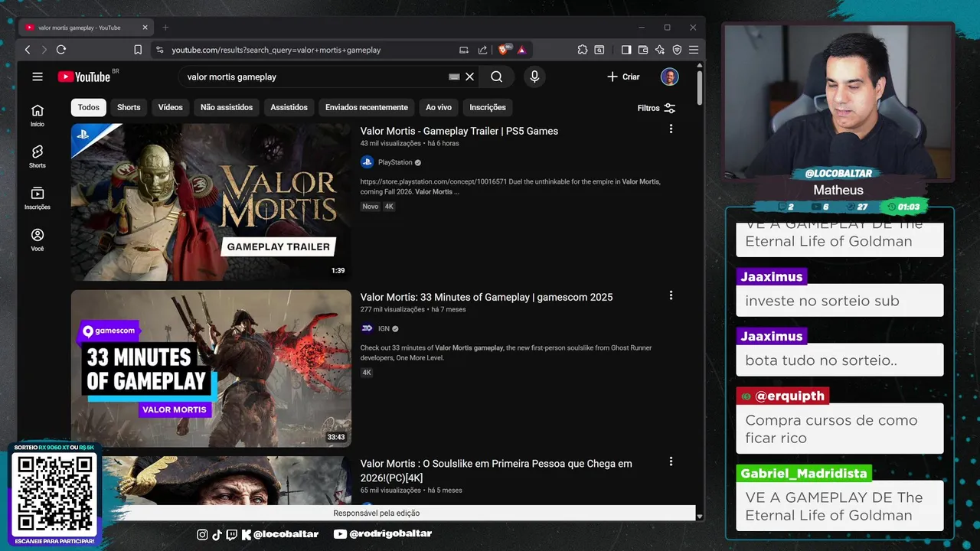
Task: Open Leo AI sparkle icon
Action: pos(660,50)
